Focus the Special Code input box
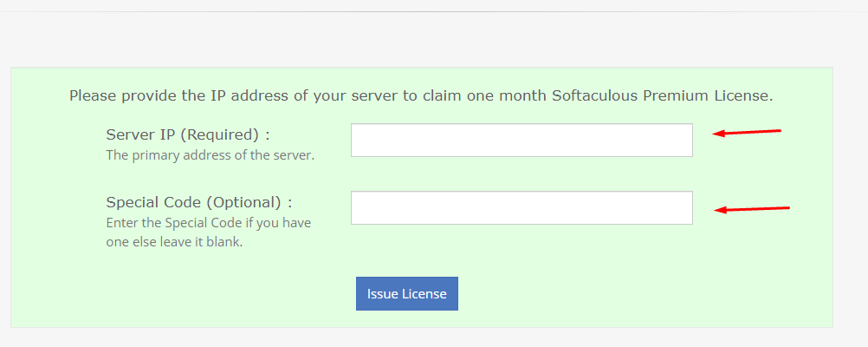868x347 pixels. coord(521,208)
